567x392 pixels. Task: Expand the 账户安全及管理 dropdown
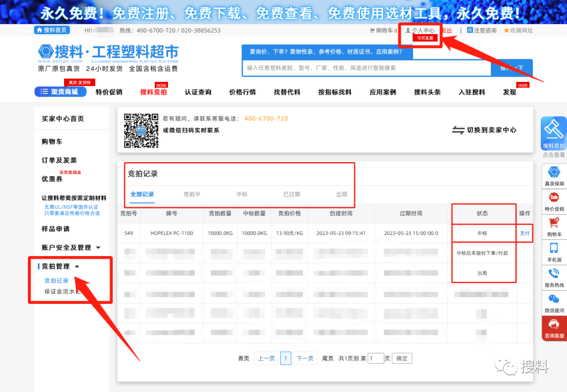(x=98, y=248)
